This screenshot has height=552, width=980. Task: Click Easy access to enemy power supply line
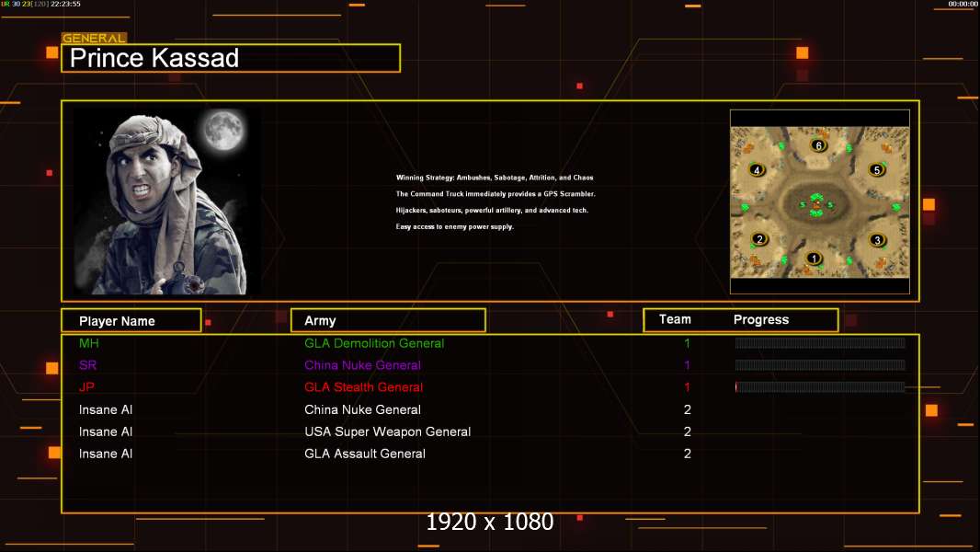[454, 226]
